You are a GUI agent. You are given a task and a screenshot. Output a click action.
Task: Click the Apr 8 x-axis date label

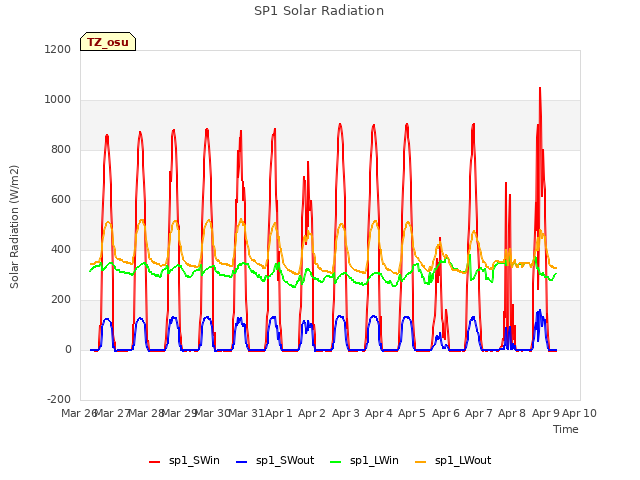coord(512,413)
